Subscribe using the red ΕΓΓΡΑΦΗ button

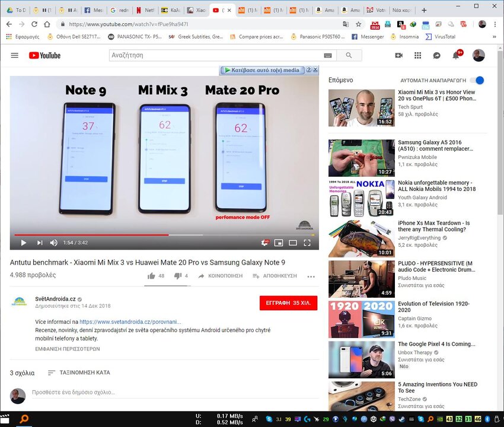288,303
